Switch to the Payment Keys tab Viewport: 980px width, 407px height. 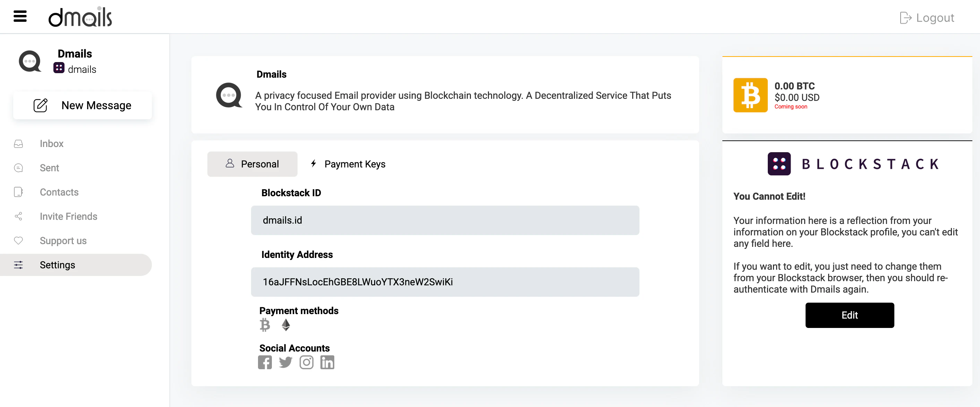(x=348, y=164)
